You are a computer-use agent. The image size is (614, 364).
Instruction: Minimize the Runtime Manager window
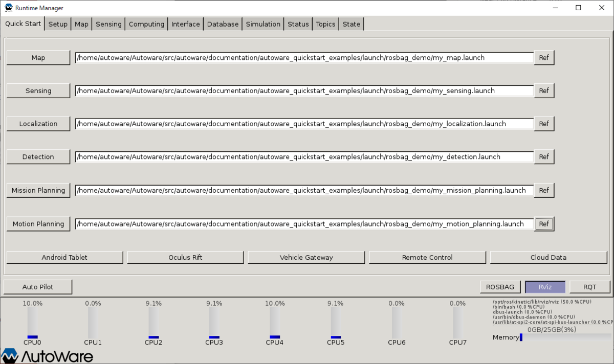pos(555,8)
